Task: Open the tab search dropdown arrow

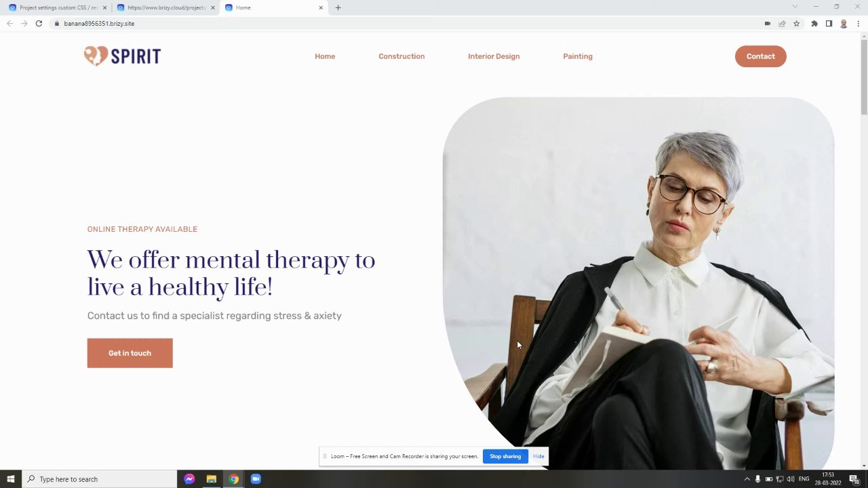Action: click(795, 7)
